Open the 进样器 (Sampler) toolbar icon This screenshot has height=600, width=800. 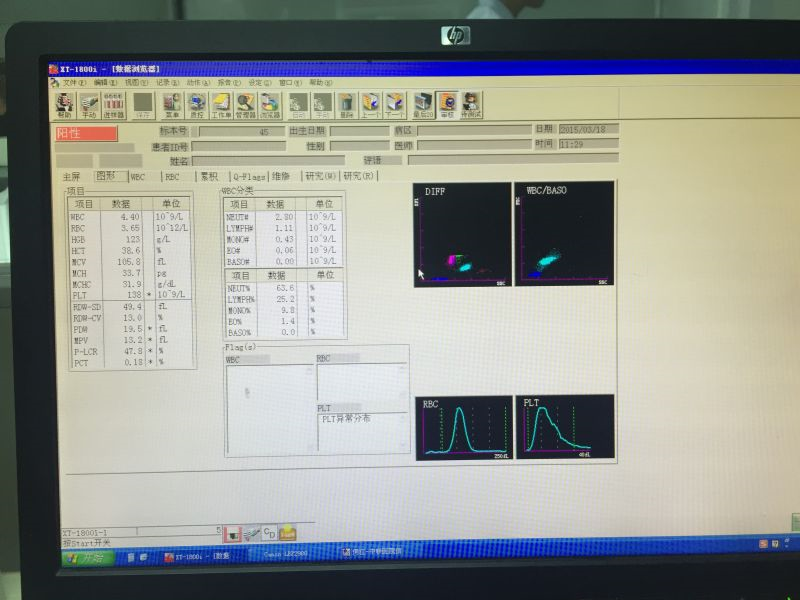[x=114, y=104]
